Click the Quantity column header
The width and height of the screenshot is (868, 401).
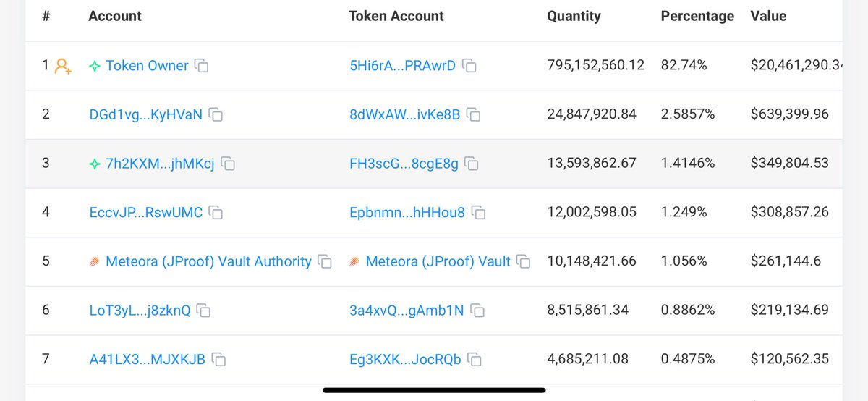[574, 16]
